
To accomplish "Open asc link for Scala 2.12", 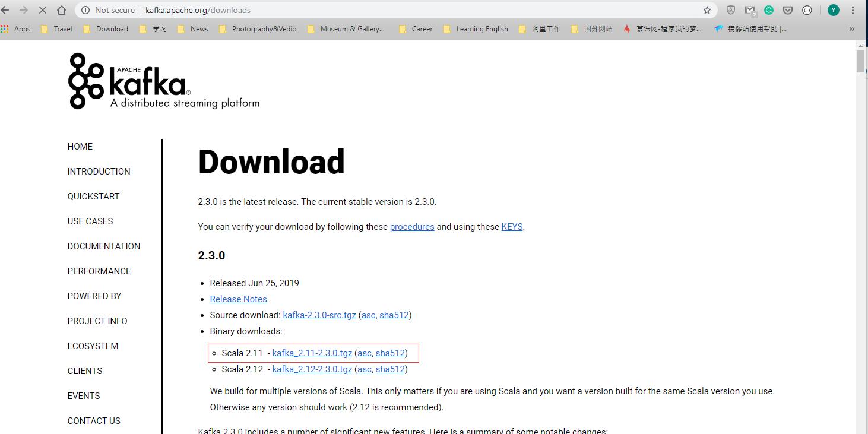I will tap(364, 369).
